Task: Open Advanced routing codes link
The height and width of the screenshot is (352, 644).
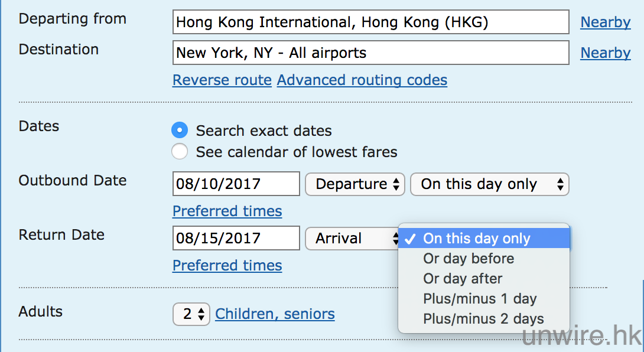Action: (x=362, y=80)
